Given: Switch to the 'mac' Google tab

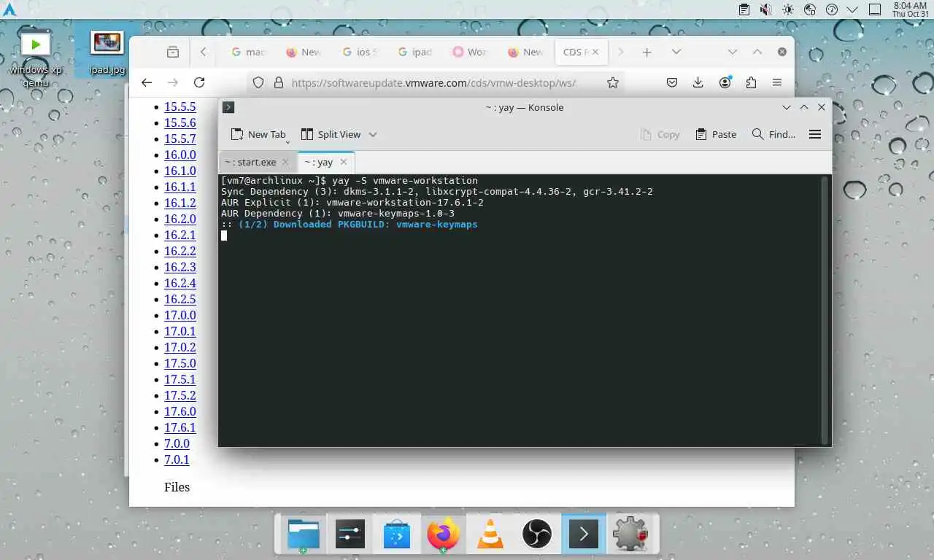Looking at the screenshot, I should pyautogui.click(x=249, y=52).
